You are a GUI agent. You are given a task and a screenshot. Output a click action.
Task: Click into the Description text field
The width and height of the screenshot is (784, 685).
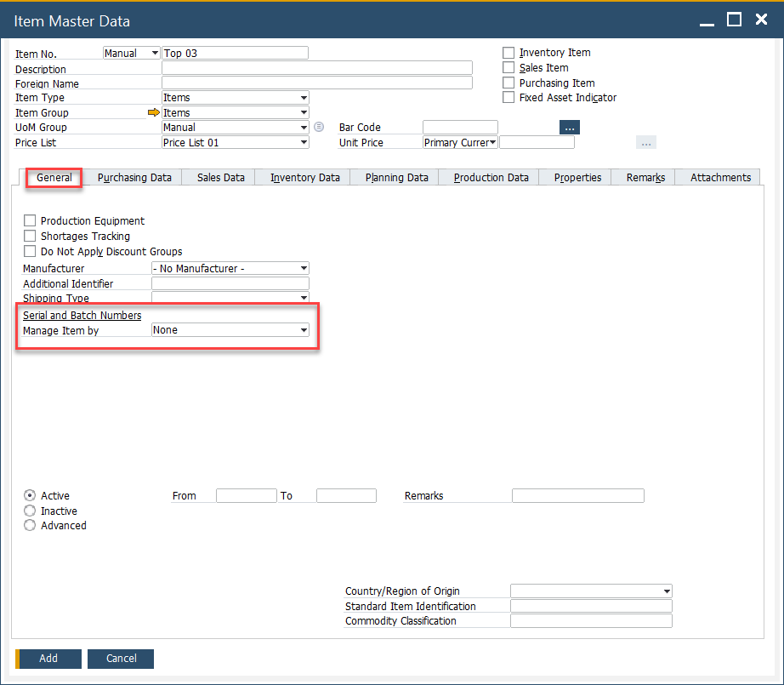(x=316, y=68)
